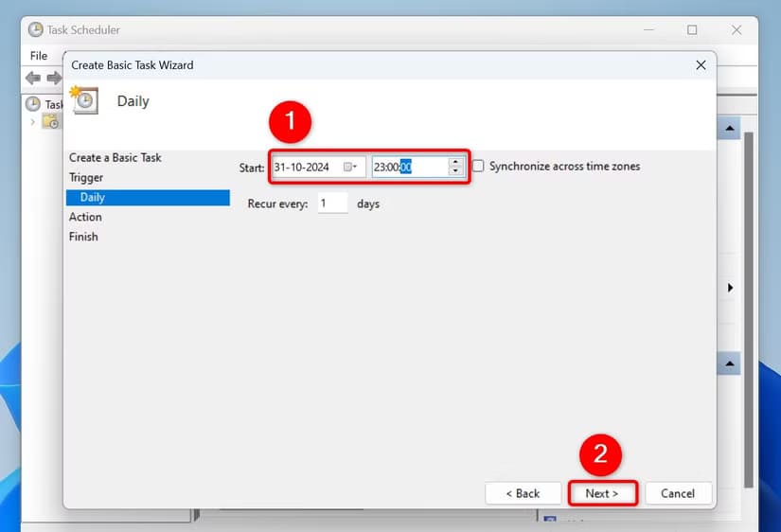
Task: Select the Create a Basic Task step
Action: (115, 157)
